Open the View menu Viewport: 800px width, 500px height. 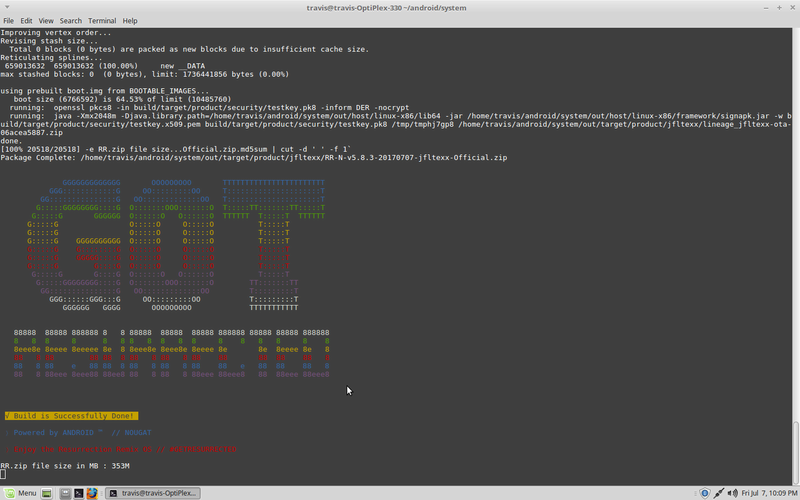click(46, 21)
